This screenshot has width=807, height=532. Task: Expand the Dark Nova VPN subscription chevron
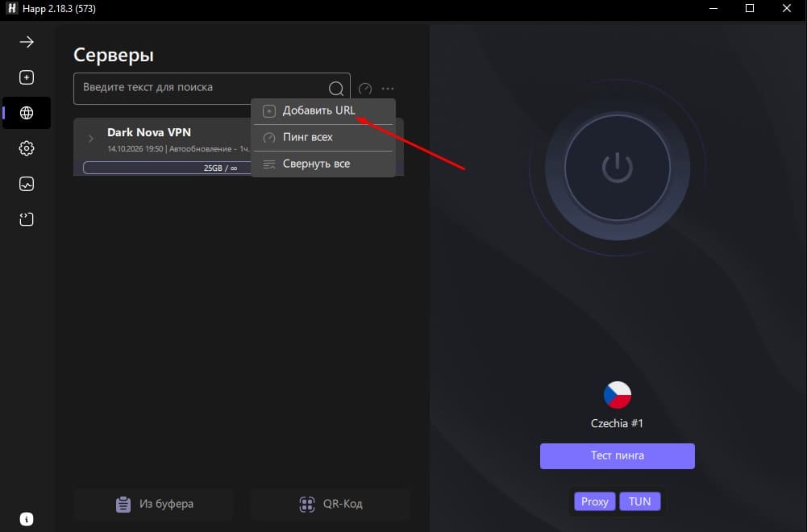90,139
